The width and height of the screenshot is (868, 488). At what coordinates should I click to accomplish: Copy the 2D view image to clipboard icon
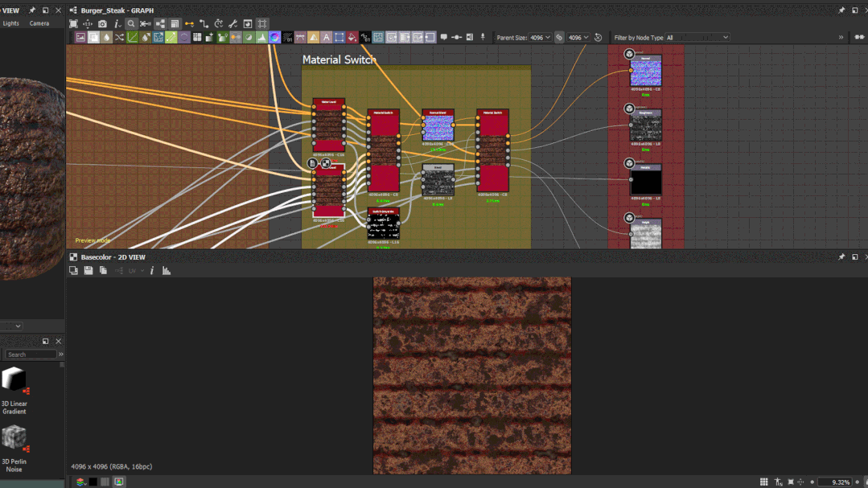tap(103, 271)
